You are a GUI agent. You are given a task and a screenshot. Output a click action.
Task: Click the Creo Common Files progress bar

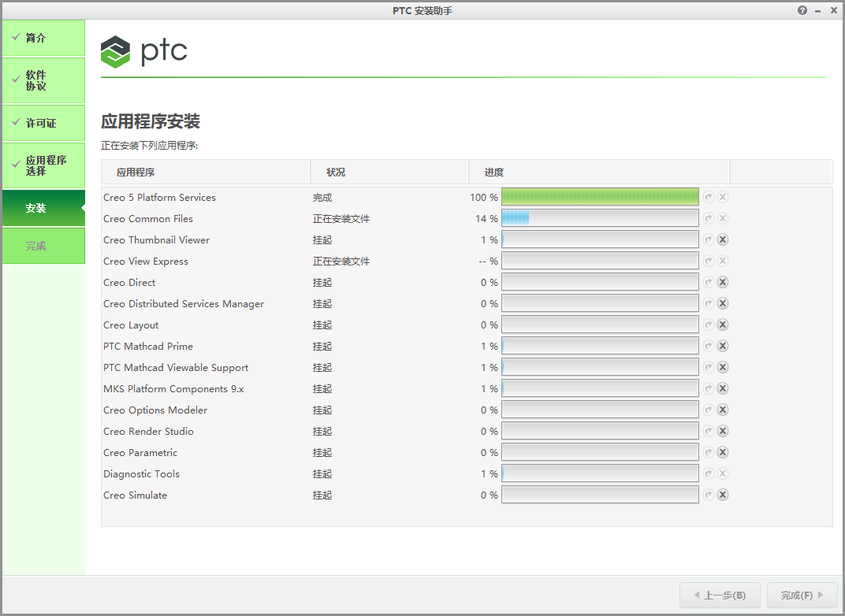click(x=599, y=218)
